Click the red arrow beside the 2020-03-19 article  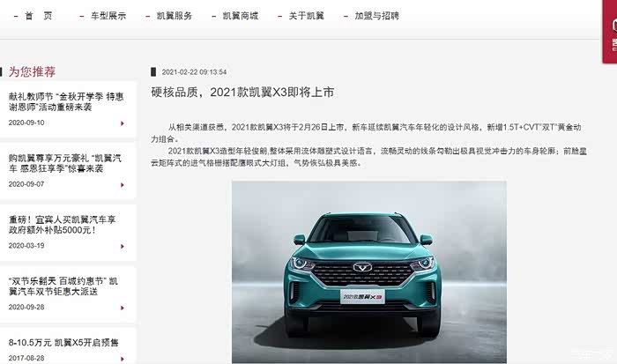point(123,247)
